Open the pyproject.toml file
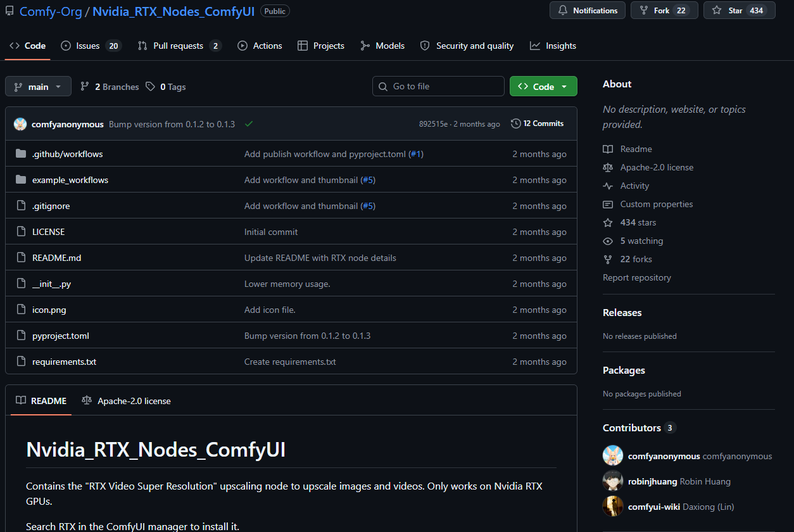This screenshot has width=794, height=532. coord(61,336)
